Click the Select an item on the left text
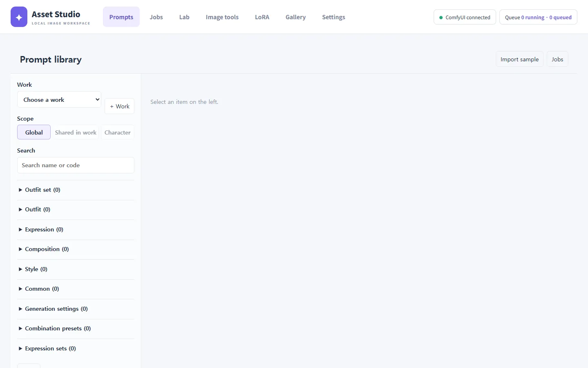588x368 pixels. 184,102
